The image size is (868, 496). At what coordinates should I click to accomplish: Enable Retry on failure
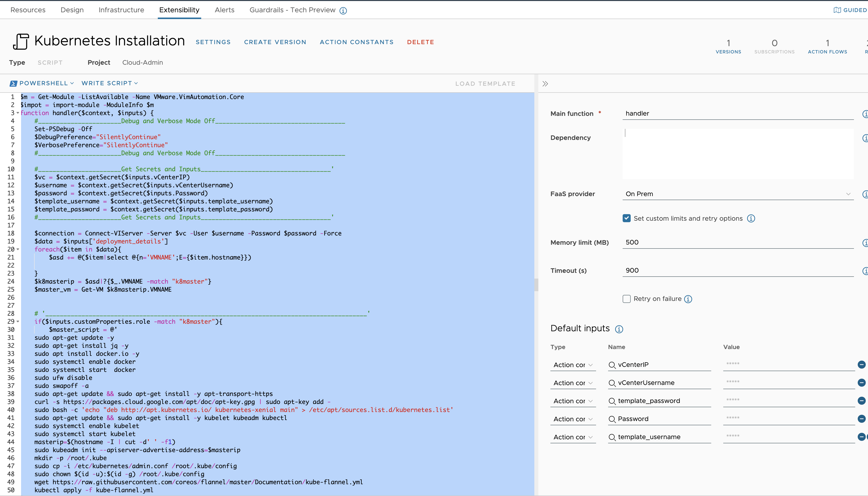(626, 299)
